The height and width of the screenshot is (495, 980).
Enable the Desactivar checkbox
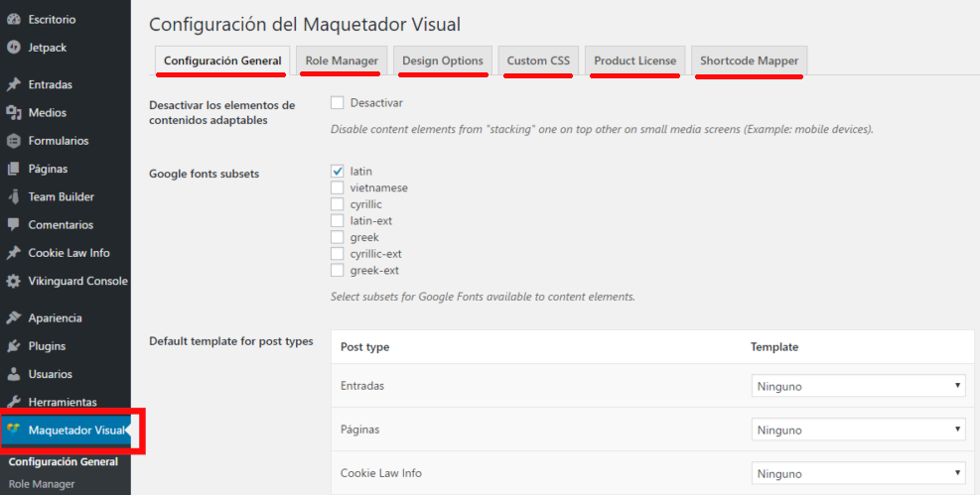tap(338, 103)
